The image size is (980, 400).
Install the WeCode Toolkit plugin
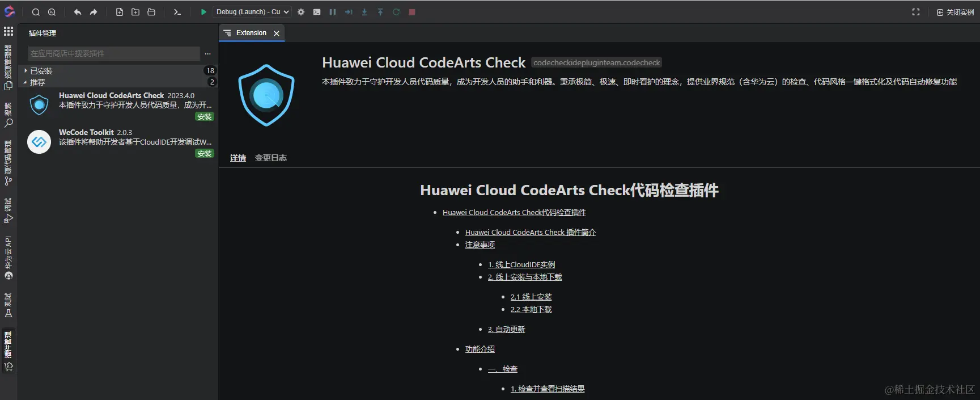click(x=205, y=154)
